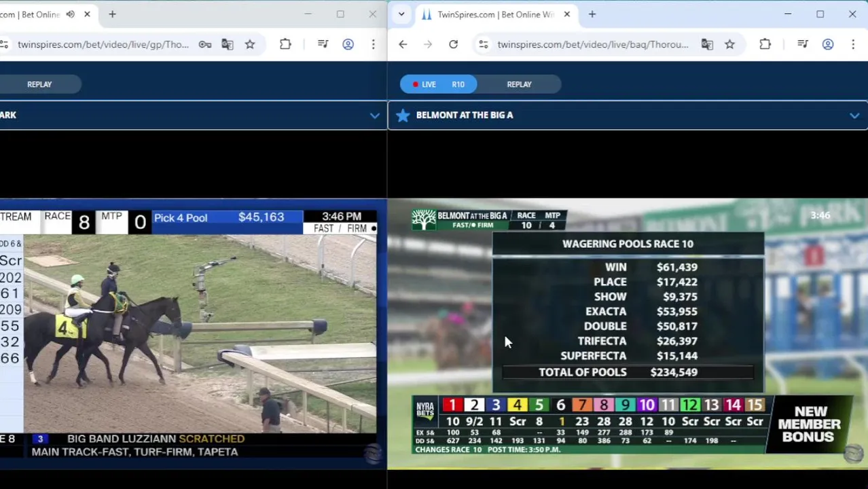Open media controls icon in right window
This screenshot has height=489, width=868.
pos(803,45)
